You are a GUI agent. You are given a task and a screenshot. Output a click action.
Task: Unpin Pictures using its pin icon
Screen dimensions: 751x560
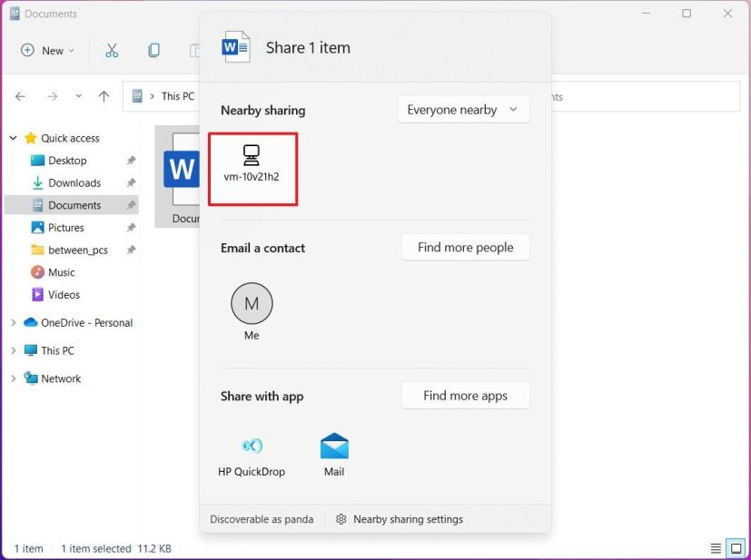click(x=131, y=227)
